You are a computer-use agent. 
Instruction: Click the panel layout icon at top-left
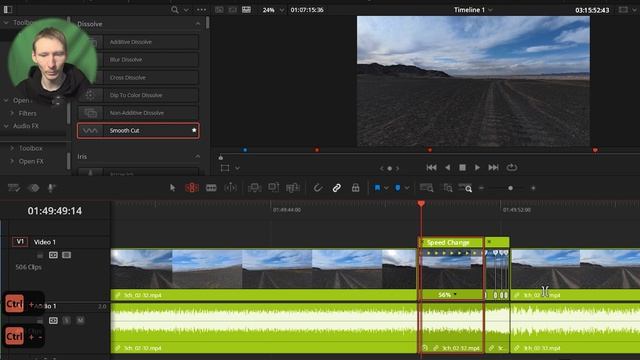pos(8,9)
